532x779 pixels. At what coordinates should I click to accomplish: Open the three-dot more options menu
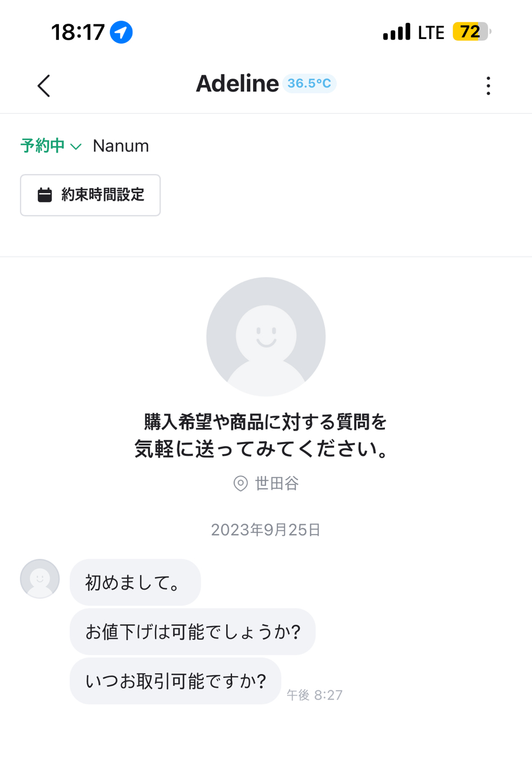488,85
